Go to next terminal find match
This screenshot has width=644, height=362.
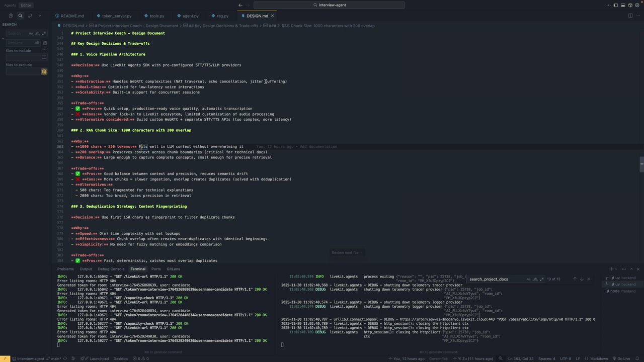click(582, 279)
